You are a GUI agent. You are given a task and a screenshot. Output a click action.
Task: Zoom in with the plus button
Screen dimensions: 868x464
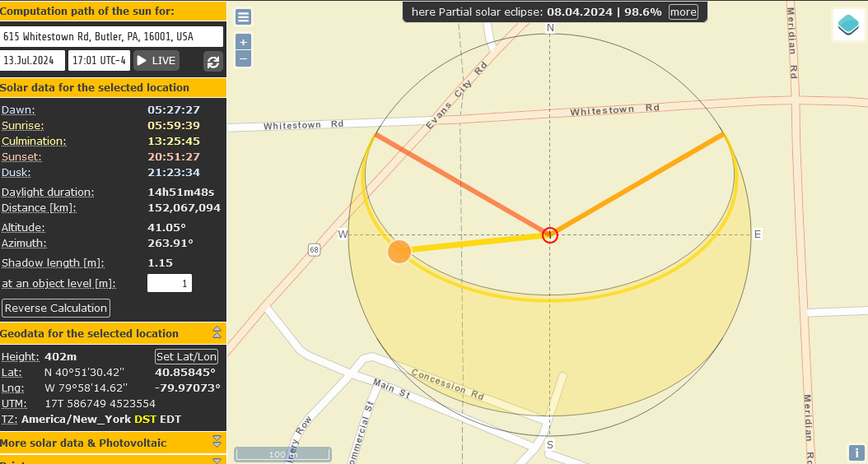[x=243, y=42]
